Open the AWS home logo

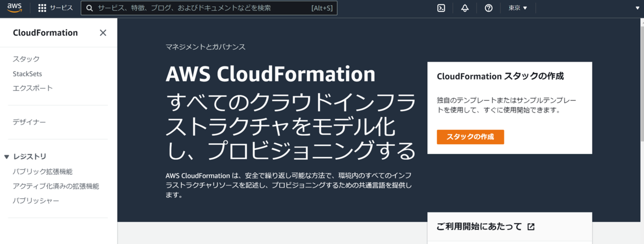pos(14,8)
